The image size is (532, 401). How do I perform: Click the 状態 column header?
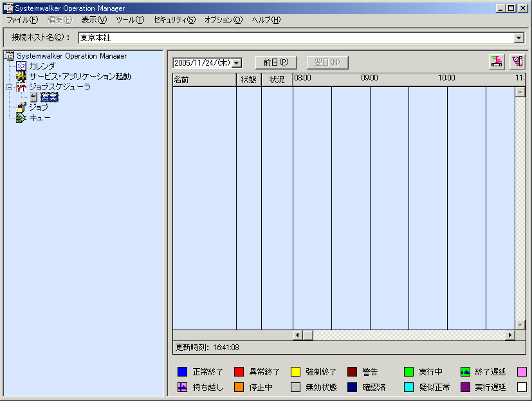pyautogui.click(x=249, y=80)
